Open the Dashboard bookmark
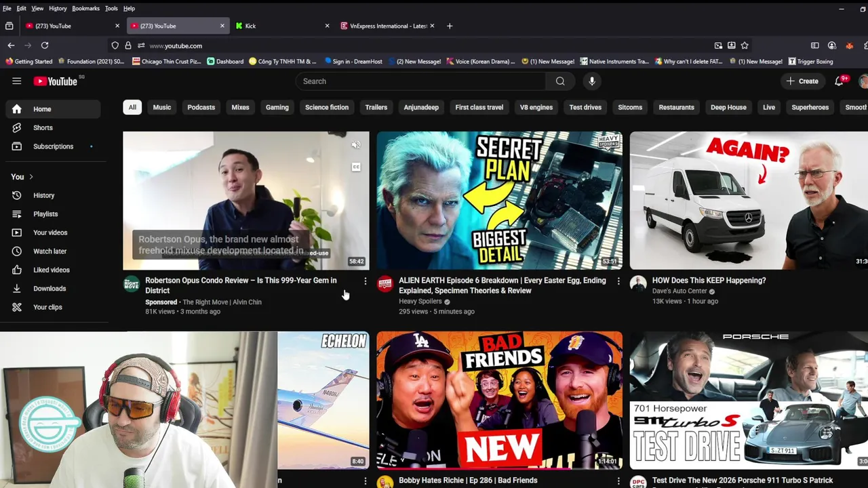The image size is (868, 488). [225, 62]
